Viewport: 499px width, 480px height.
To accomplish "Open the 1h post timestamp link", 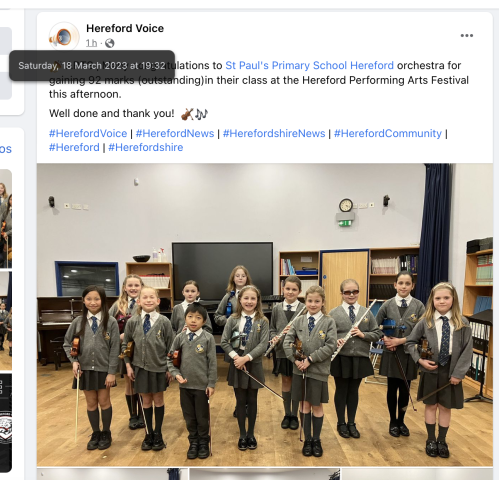I will 91,43.
